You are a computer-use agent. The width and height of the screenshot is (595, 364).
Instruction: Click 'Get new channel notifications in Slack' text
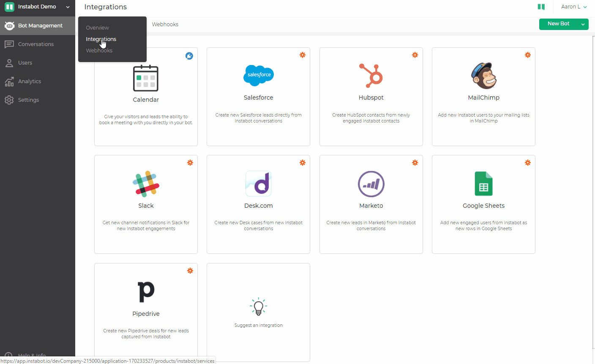146,225
